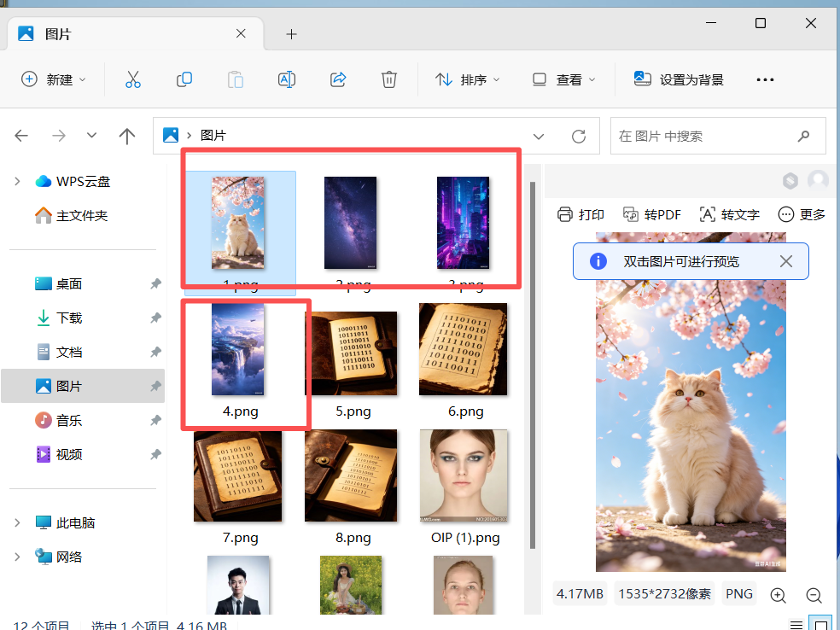The width and height of the screenshot is (840, 630).
Task: Click 转PDF in preview pane
Action: 651,214
